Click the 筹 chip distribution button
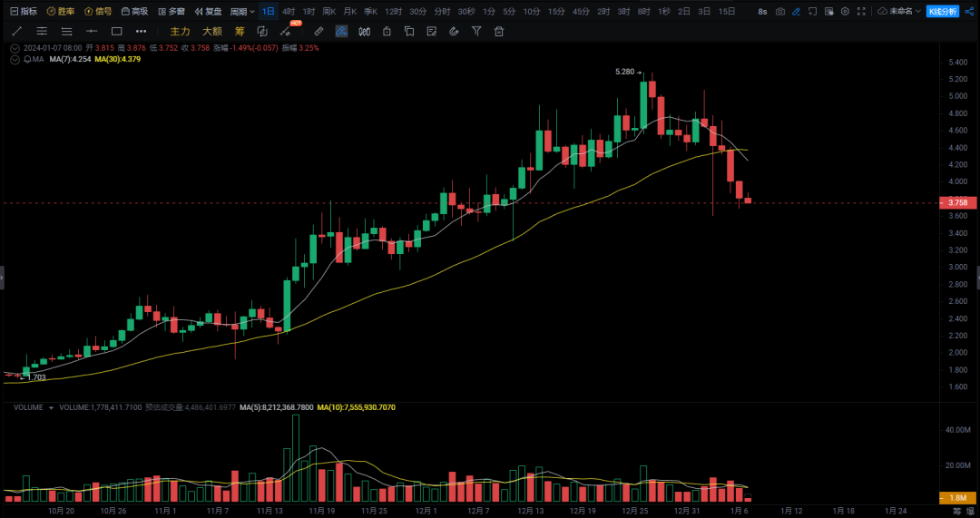This screenshot has height=518, width=980. pos(240,31)
